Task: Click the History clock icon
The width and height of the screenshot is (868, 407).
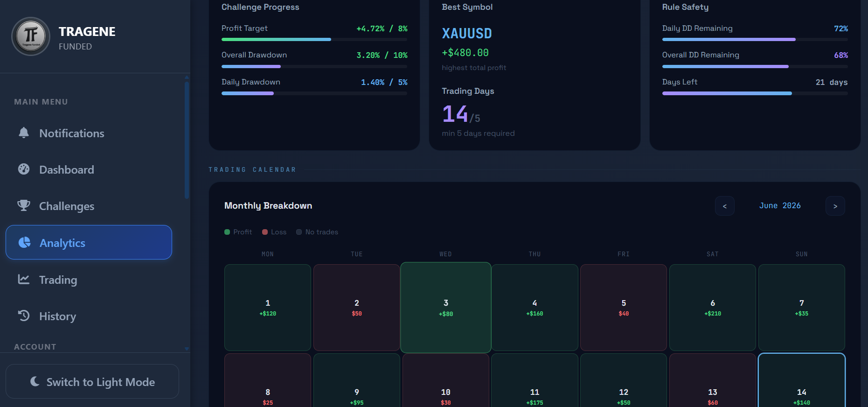Action: click(x=24, y=316)
